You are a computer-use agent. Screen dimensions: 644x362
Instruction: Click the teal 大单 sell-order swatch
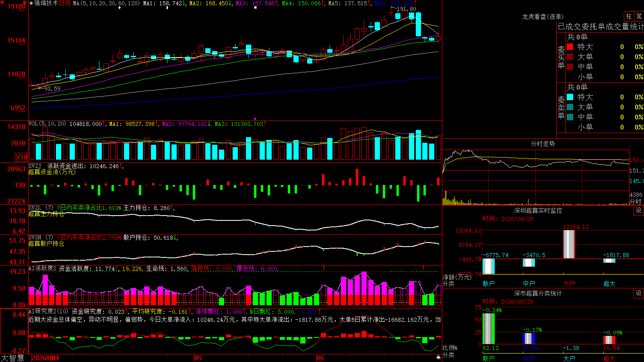click(570, 107)
